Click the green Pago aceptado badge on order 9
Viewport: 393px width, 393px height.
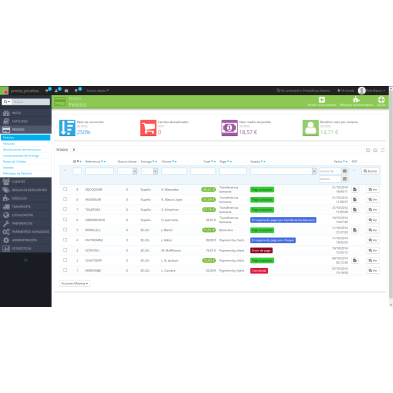click(x=262, y=189)
